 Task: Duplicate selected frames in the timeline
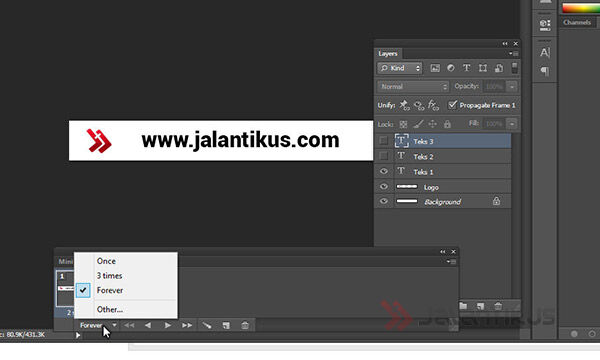click(226, 326)
